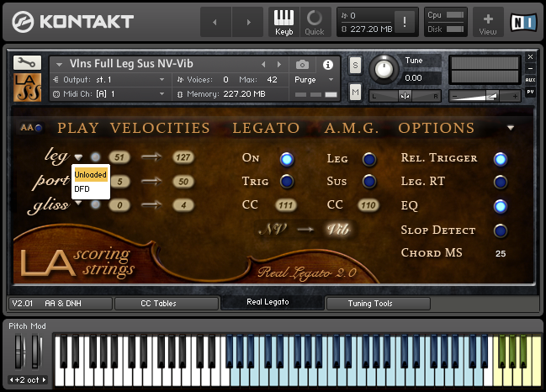The image size is (546, 392).
Task: Mute the instrument with M button
Action: point(355,92)
